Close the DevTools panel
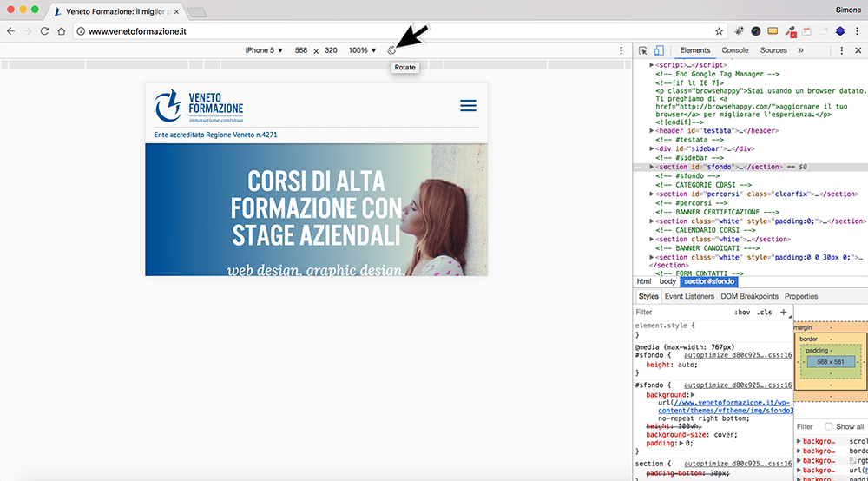The width and height of the screenshot is (868, 481). 858,50
